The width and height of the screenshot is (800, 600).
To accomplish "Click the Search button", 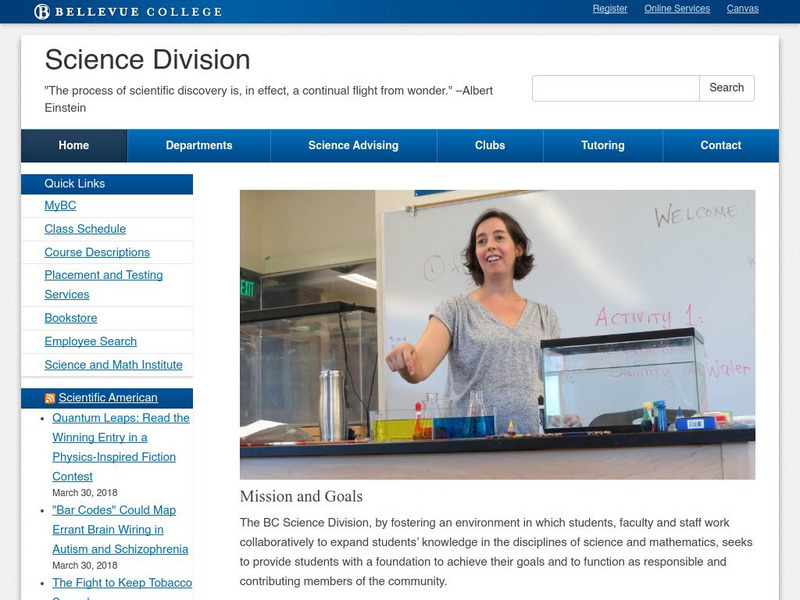I will pos(727,88).
